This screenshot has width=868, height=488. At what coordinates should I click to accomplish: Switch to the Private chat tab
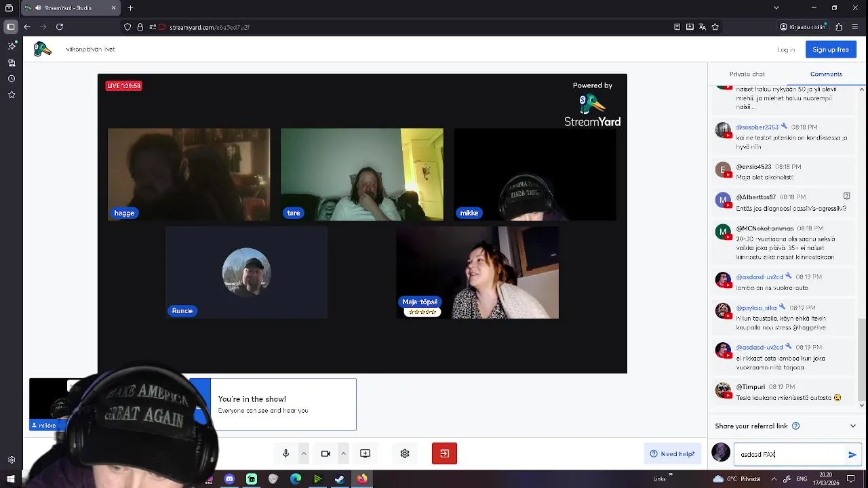(747, 74)
